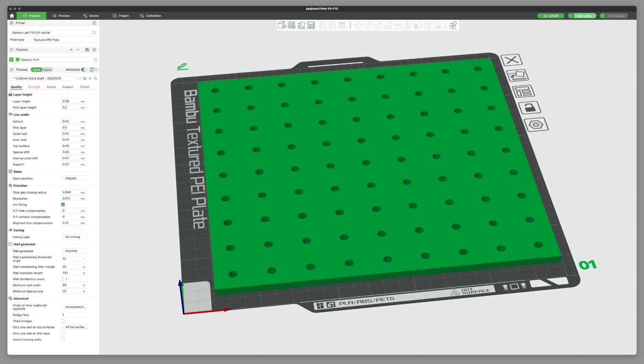Select the Move tool in the toolbar
The height and width of the screenshot is (364, 644).
[x=358, y=26]
